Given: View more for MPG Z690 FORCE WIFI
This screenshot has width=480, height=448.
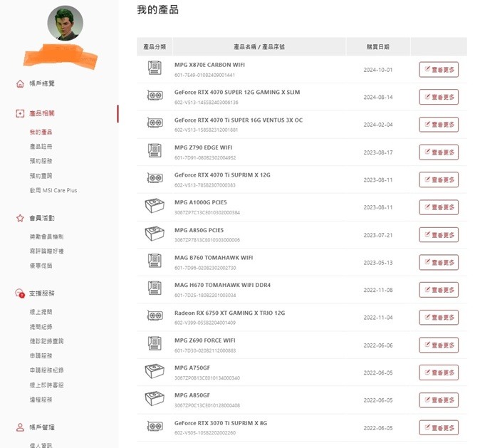Looking at the screenshot, I should tap(439, 345).
